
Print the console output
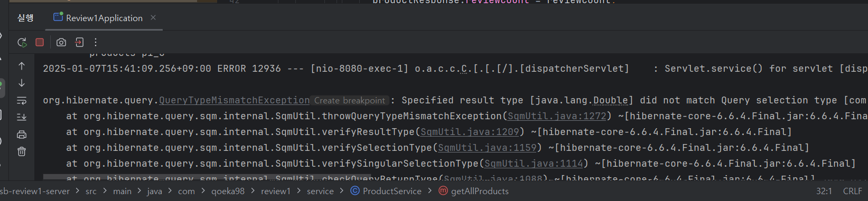click(22, 135)
